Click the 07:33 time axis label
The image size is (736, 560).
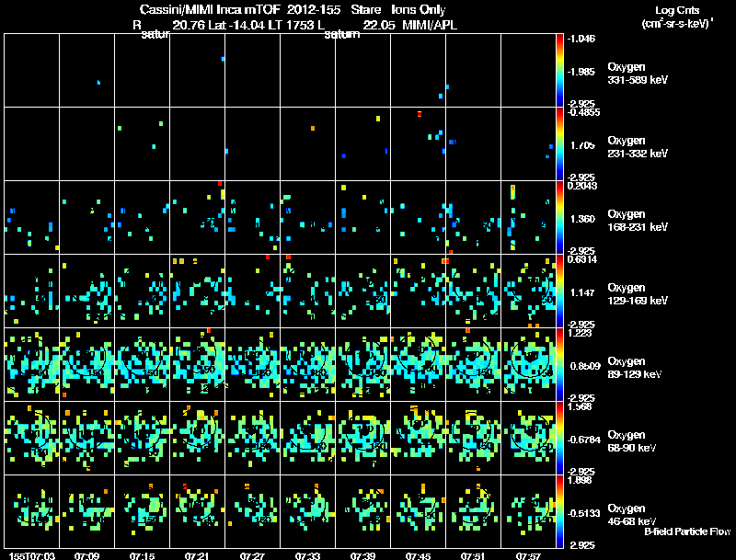coord(307,555)
